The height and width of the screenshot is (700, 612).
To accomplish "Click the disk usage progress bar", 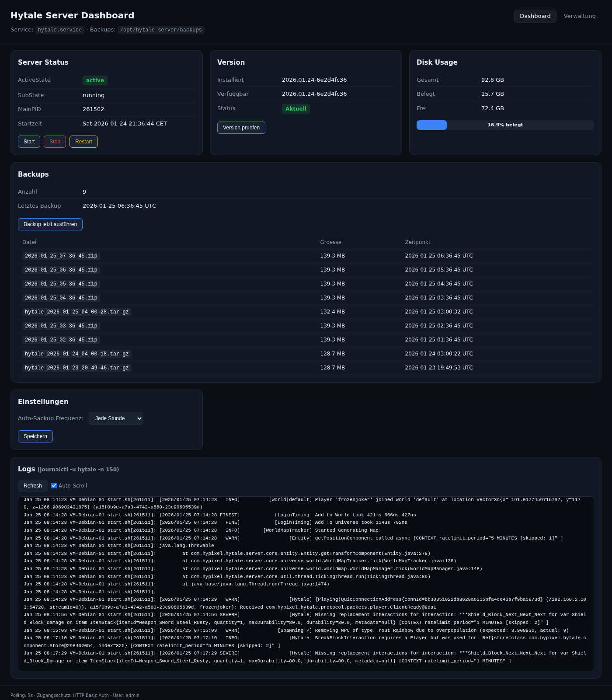I will (x=505, y=125).
